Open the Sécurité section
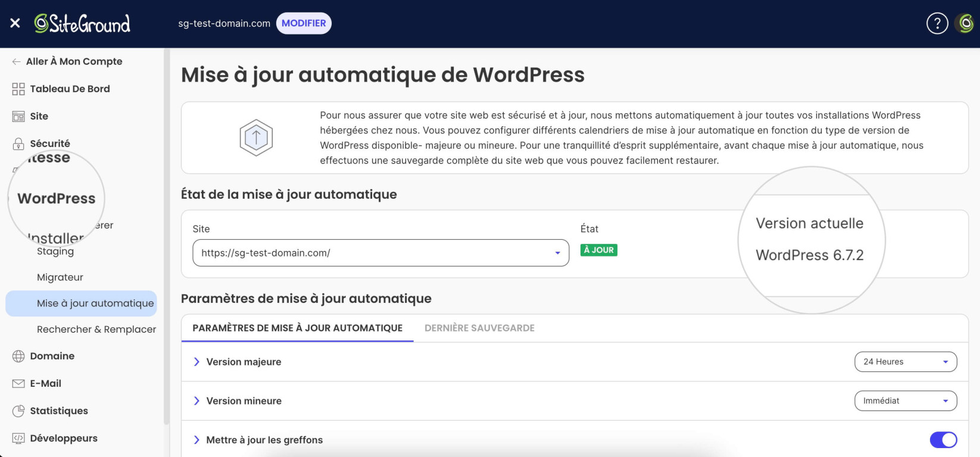980x457 pixels. pyautogui.click(x=50, y=143)
